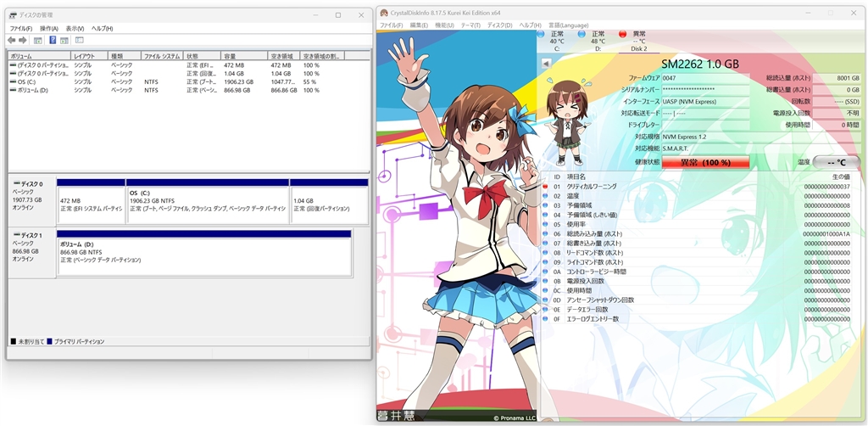Viewport: 868px width, 426px height.
Task: Open テーマ(T) menu in CrystalDiskInfo
Action: (470, 25)
